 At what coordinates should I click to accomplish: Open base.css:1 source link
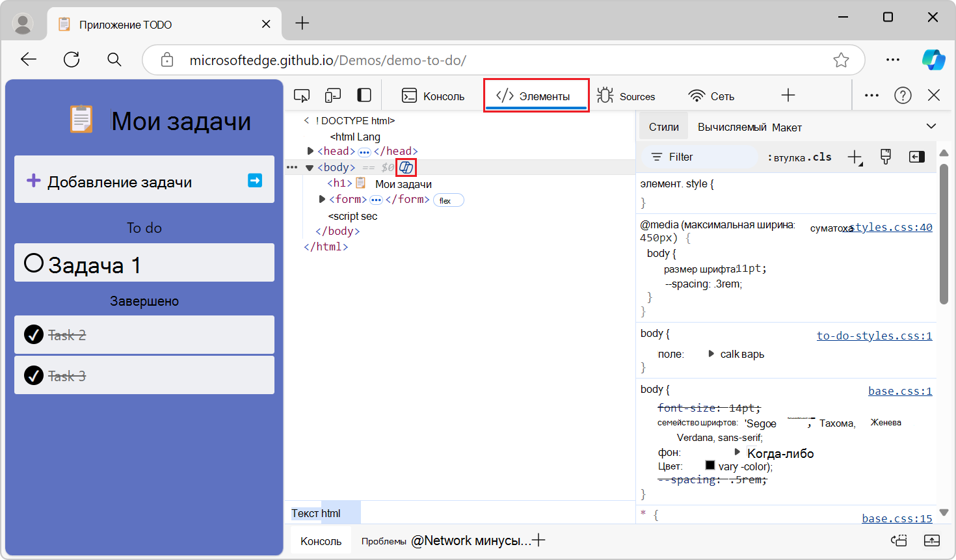point(900,391)
